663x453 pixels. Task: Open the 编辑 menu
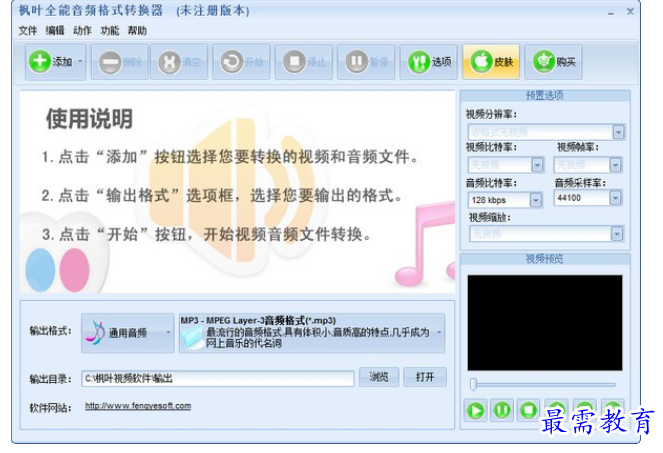pyautogui.click(x=55, y=30)
